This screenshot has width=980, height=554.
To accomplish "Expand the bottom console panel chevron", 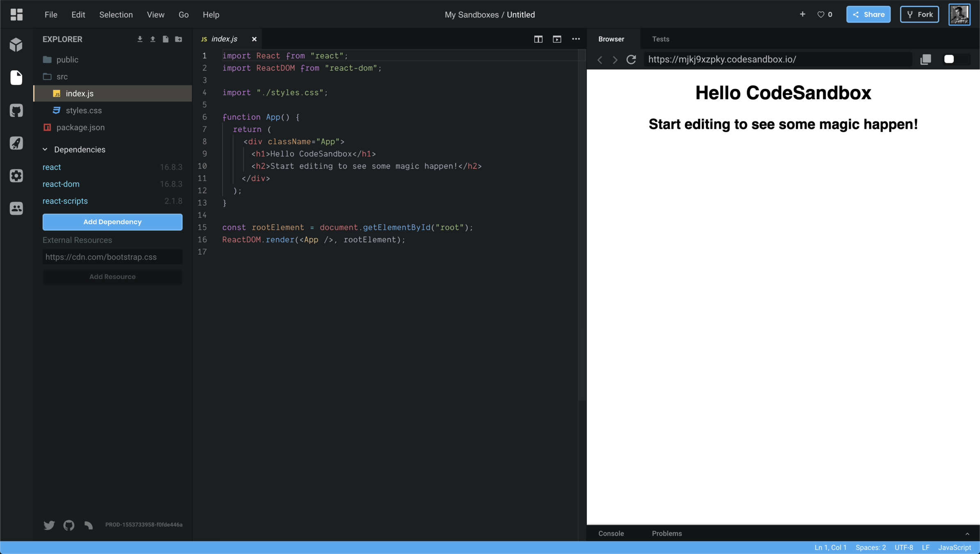I will pyautogui.click(x=967, y=533).
